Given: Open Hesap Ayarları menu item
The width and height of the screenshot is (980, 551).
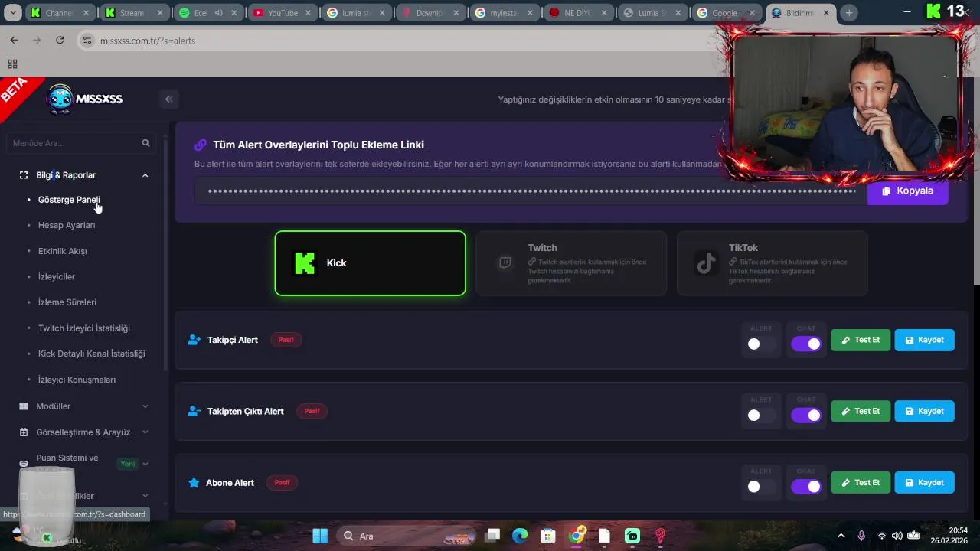Looking at the screenshot, I should (x=67, y=225).
